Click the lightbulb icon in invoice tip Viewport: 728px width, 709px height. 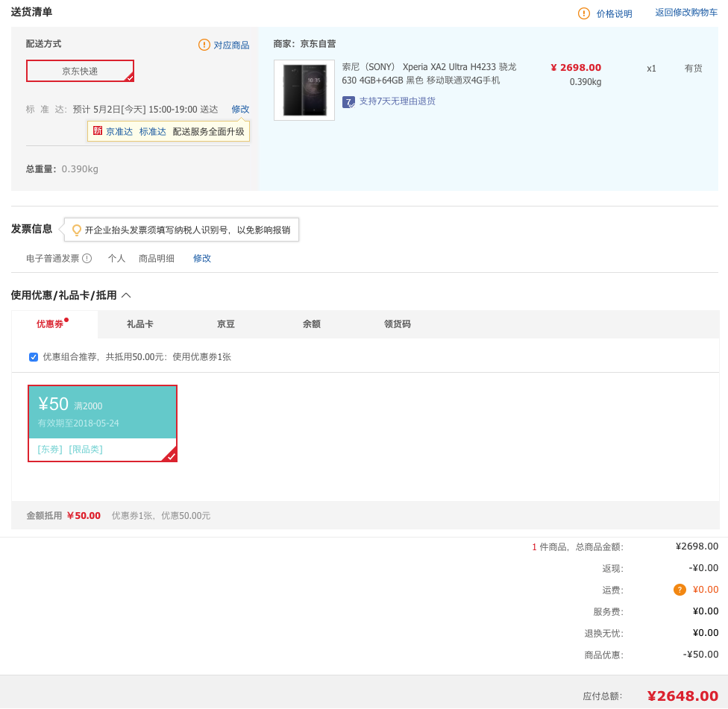76,230
